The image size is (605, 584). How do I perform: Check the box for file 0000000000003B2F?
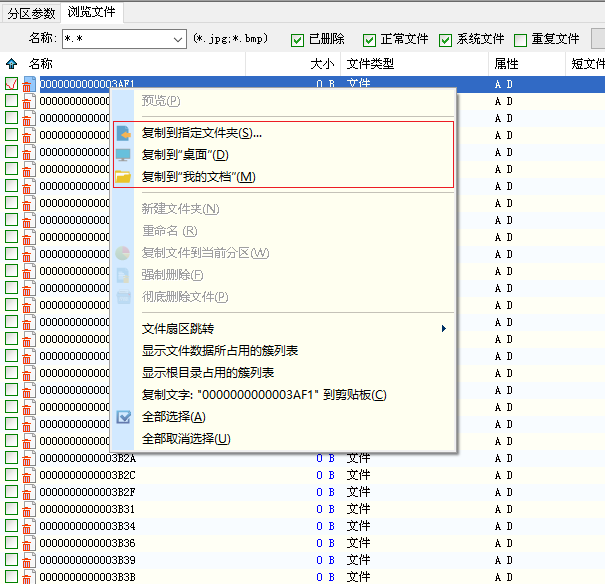pos(11,492)
